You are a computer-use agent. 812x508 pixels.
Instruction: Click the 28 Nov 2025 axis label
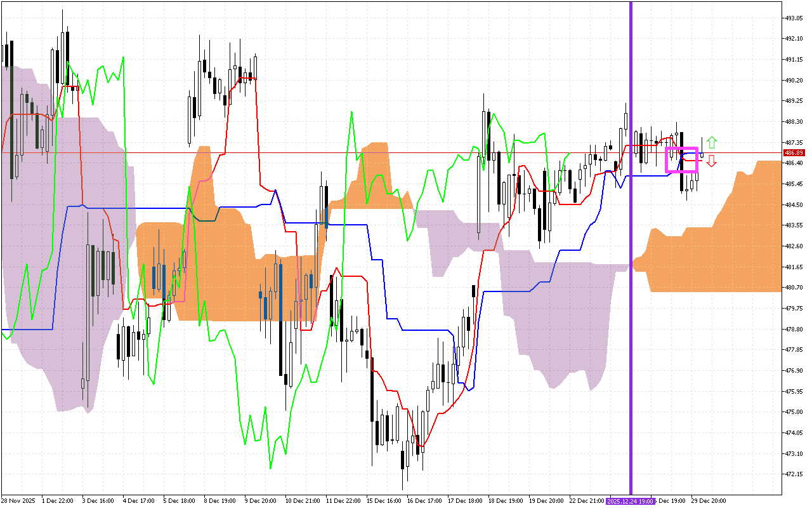click(x=19, y=501)
